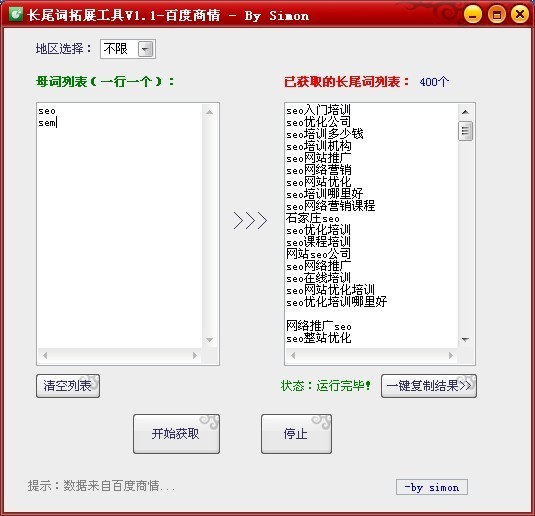535x516 pixels.
Task: Click the 开始获取 start button
Action: point(176,434)
